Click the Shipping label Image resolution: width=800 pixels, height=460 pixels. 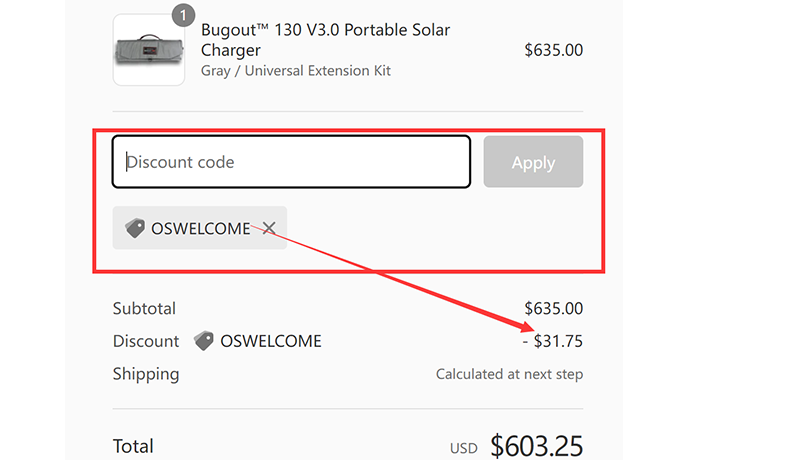(x=146, y=374)
